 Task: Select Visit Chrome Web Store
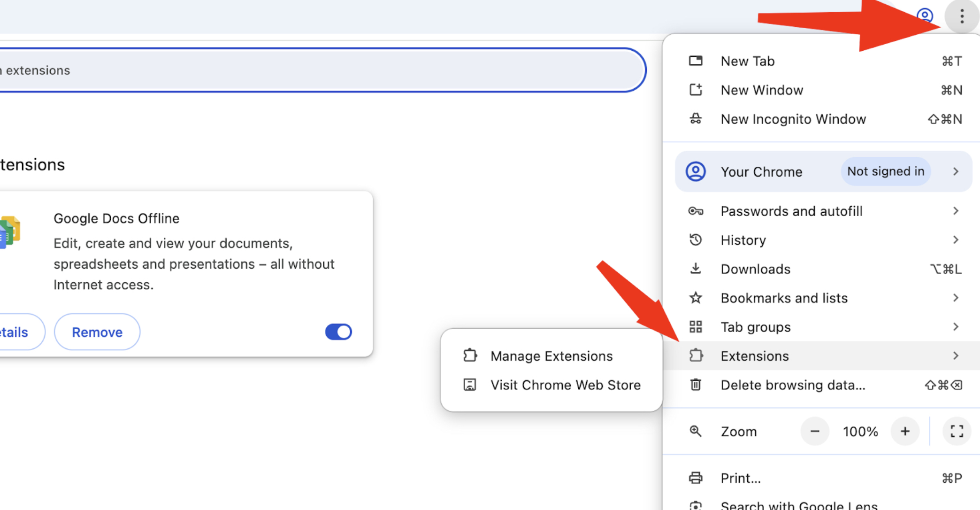[551, 385]
